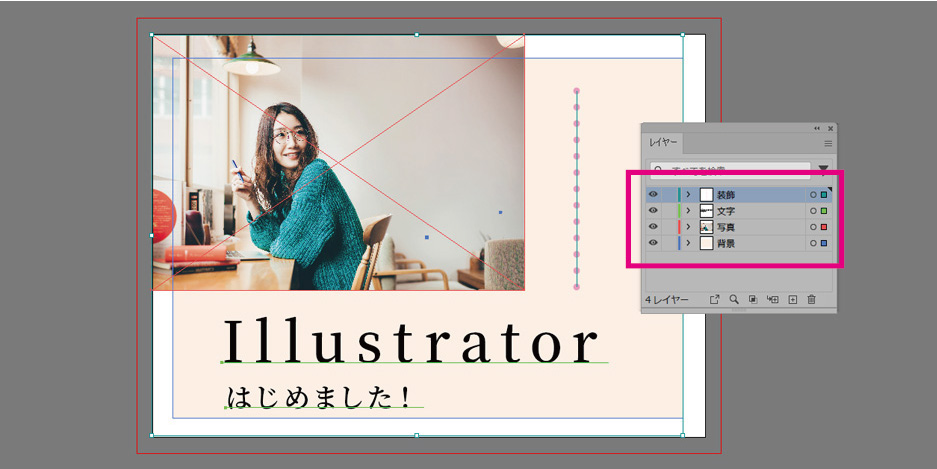Image resolution: width=937 pixels, height=469 pixels.
Task: Click the make clipping mask icon
Action: click(x=753, y=299)
